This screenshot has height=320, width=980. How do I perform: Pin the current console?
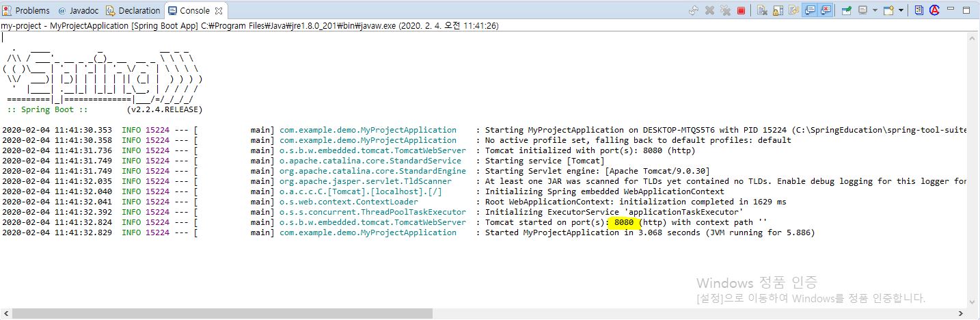(847, 10)
